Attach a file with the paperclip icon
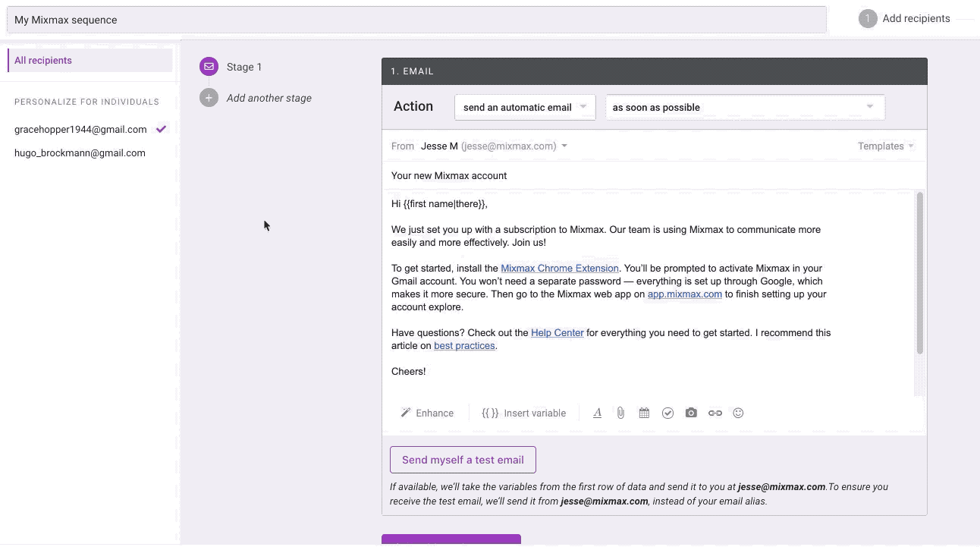This screenshot has height=547, width=980. point(620,413)
